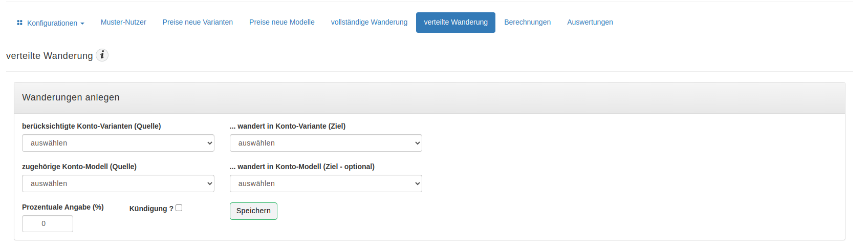This screenshot has height=247, width=868.
Task: Click the Speichern button
Action: coord(253,211)
